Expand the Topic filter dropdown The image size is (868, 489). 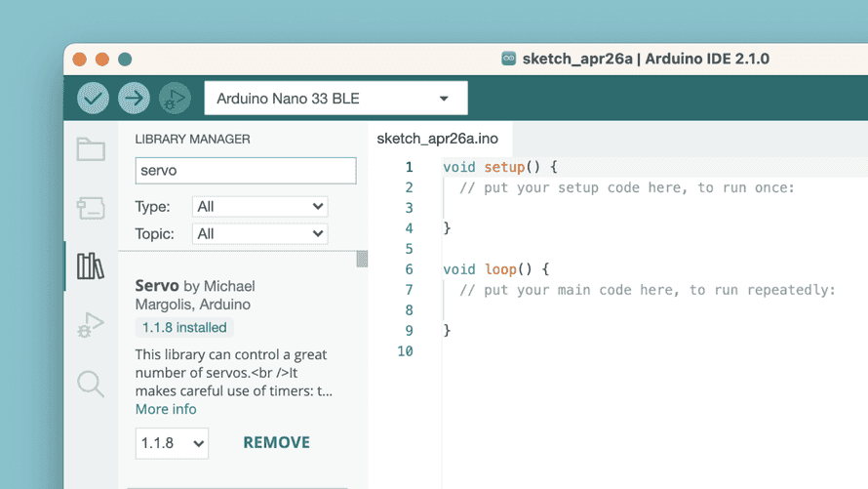click(x=260, y=234)
